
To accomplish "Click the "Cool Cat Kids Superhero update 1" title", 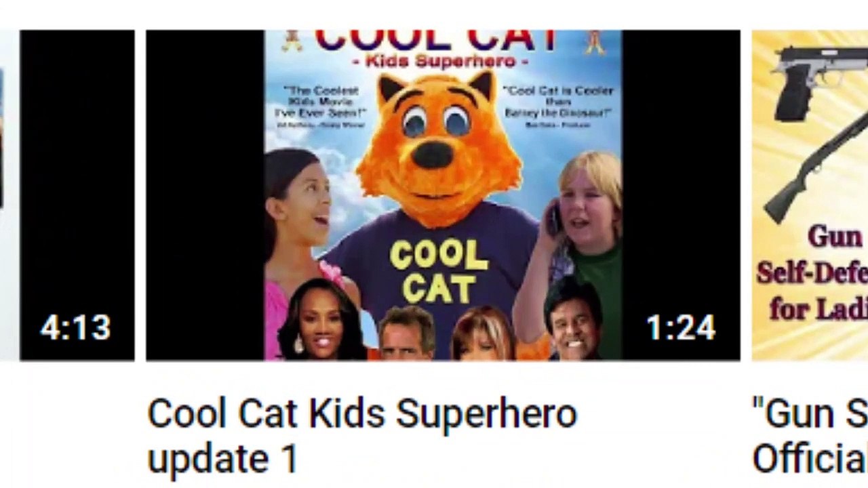I will 361,436.
